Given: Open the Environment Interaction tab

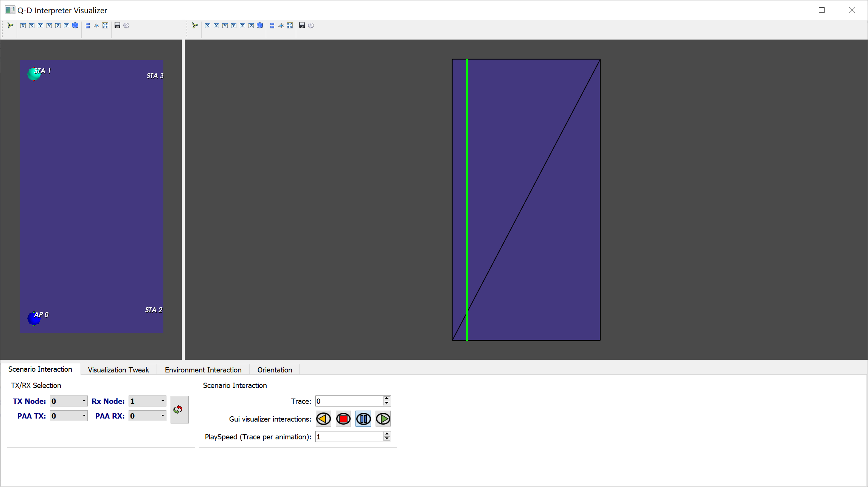Looking at the screenshot, I should coord(203,370).
